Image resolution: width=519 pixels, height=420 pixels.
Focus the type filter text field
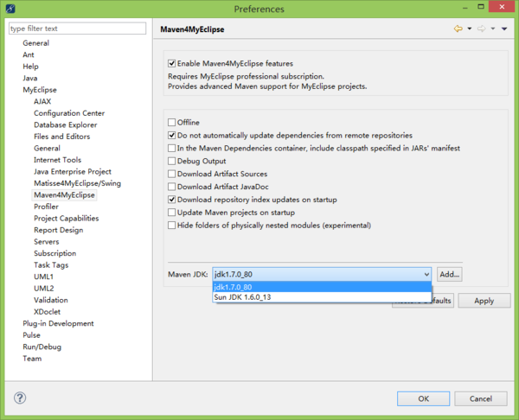coord(78,29)
